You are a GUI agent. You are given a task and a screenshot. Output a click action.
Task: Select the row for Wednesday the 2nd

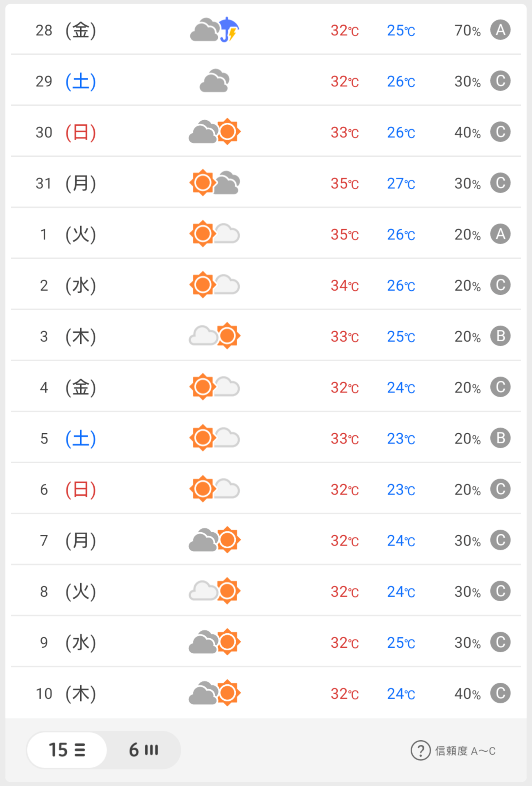point(266,285)
